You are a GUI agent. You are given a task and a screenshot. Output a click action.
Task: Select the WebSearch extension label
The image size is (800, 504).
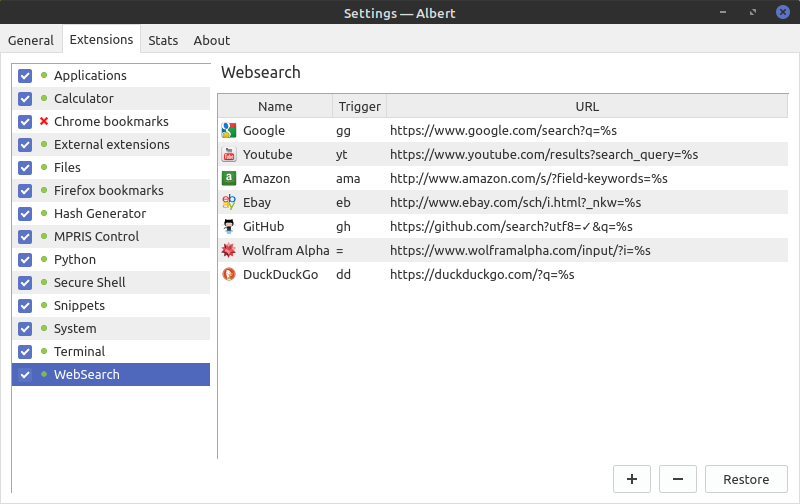click(x=87, y=374)
